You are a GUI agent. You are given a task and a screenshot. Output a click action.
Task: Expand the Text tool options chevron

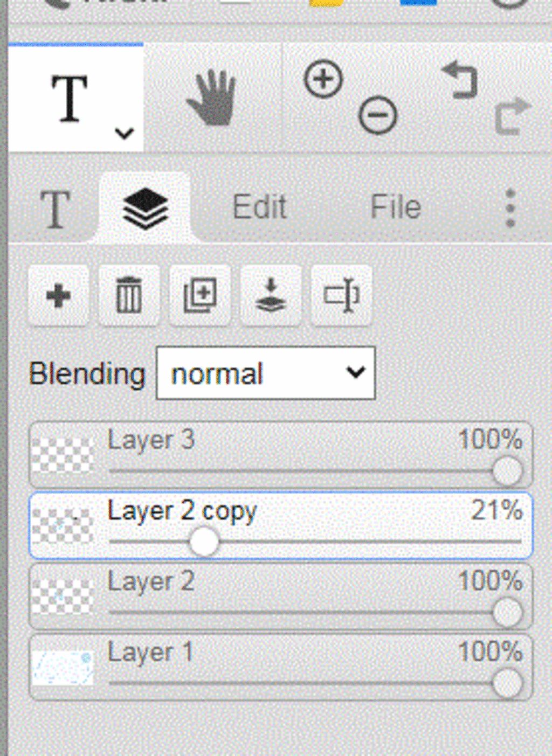point(125,133)
